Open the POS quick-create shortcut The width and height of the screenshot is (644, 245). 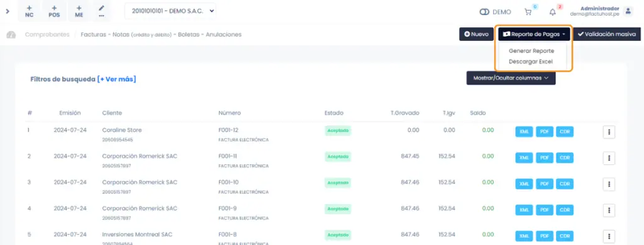pyautogui.click(x=54, y=11)
